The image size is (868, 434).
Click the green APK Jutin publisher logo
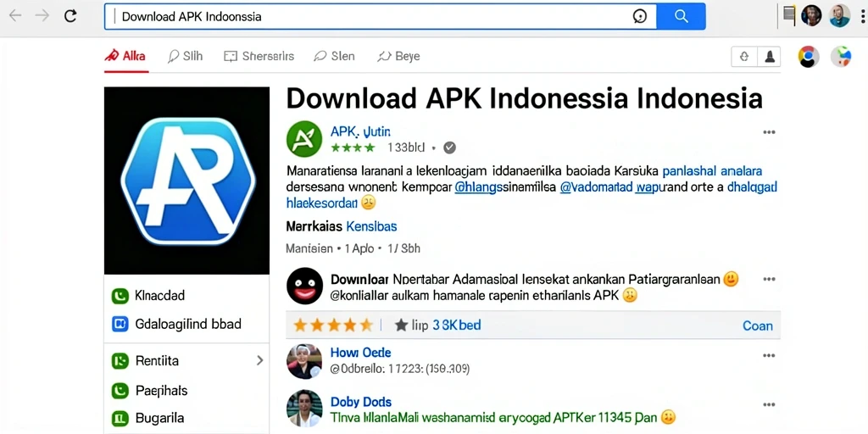(x=304, y=139)
